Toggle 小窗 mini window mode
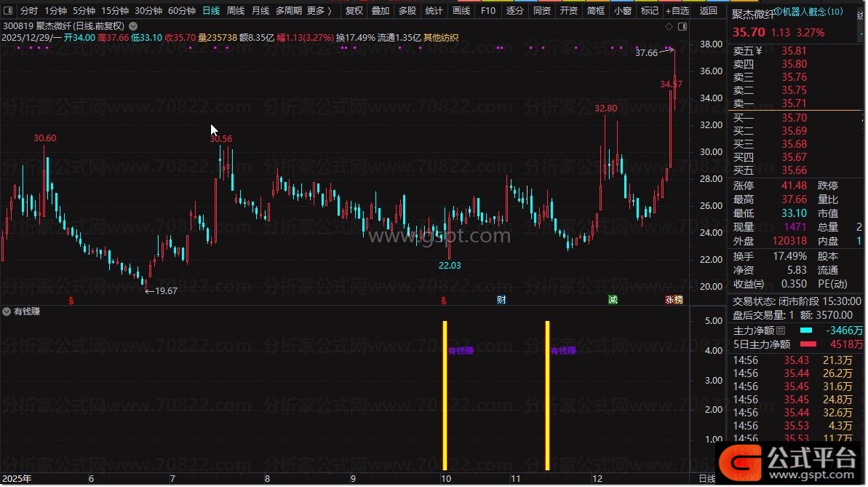 (x=622, y=11)
